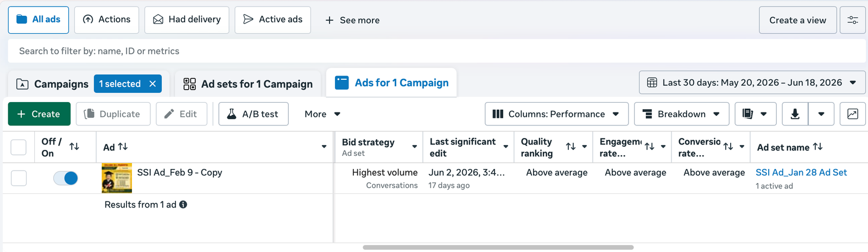Open Bid strategy column dropdown arrow
Image resolution: width=868 pixels, height=252 pixels.
coord(415,147)
